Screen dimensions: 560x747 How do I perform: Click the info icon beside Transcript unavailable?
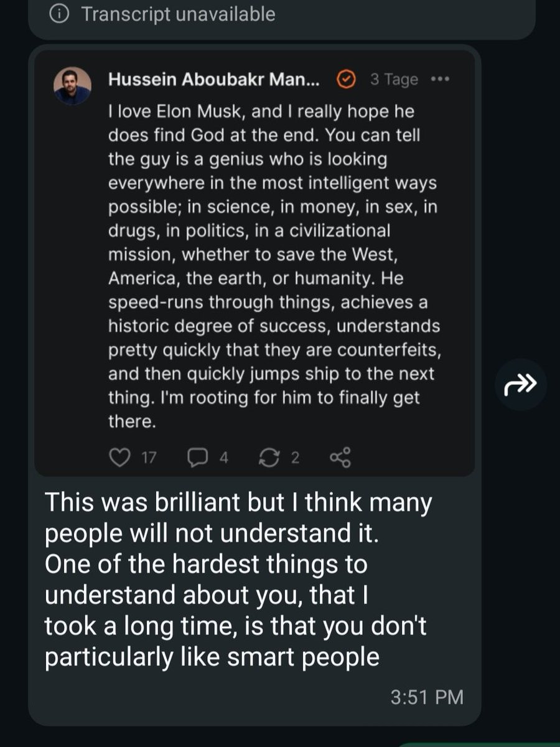tap(59, 14)
